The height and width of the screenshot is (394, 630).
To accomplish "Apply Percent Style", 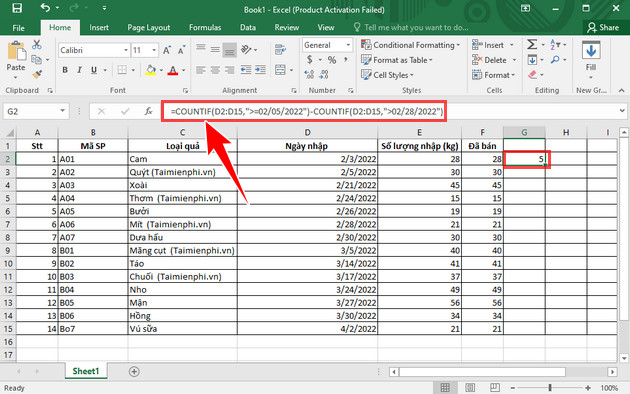I will [x=331, y=60].
